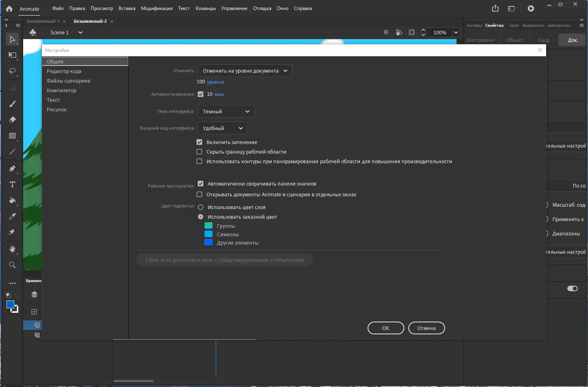Select the Eraser tool
Image resolution: width=588 pixels, height=387 pixels.
[x=12, y=120]
